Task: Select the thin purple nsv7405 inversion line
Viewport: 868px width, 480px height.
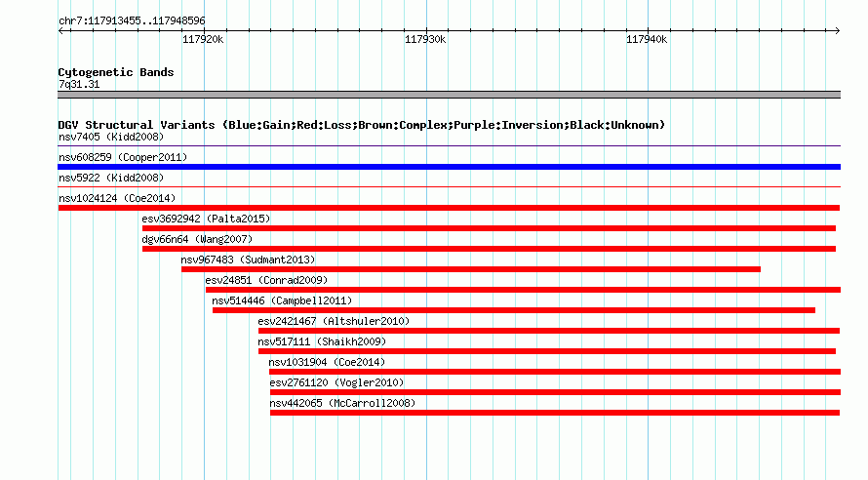Action: click(449, 146)
